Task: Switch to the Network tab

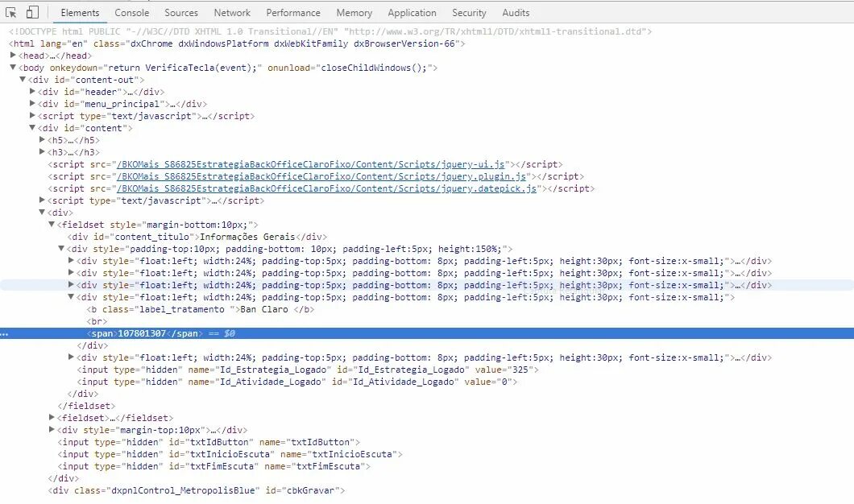Action: point(232,13)
